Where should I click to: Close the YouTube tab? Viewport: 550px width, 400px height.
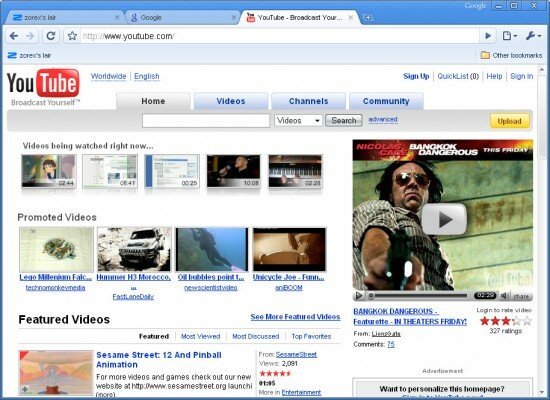click(350, 17)
